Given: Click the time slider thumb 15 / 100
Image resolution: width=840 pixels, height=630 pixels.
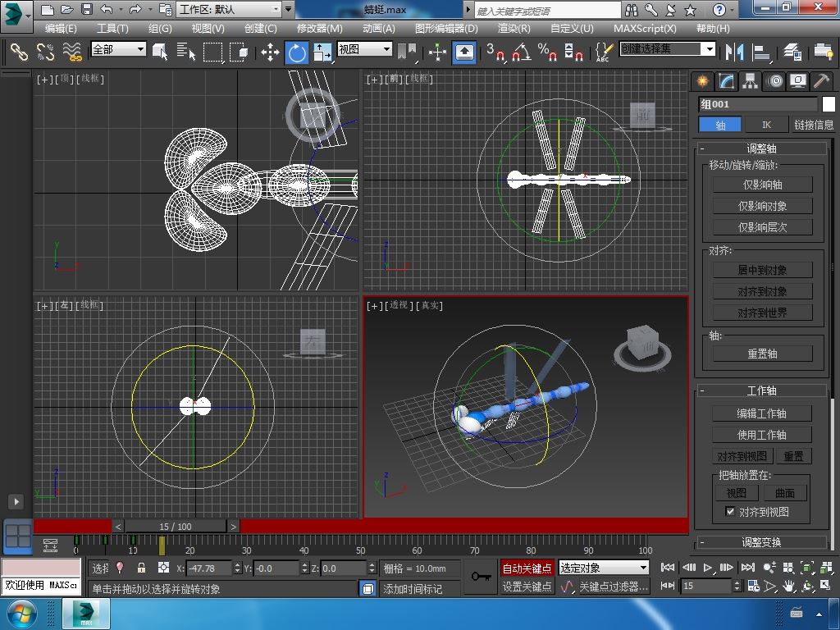Looking at the screenshot, I should coord(176,527).
